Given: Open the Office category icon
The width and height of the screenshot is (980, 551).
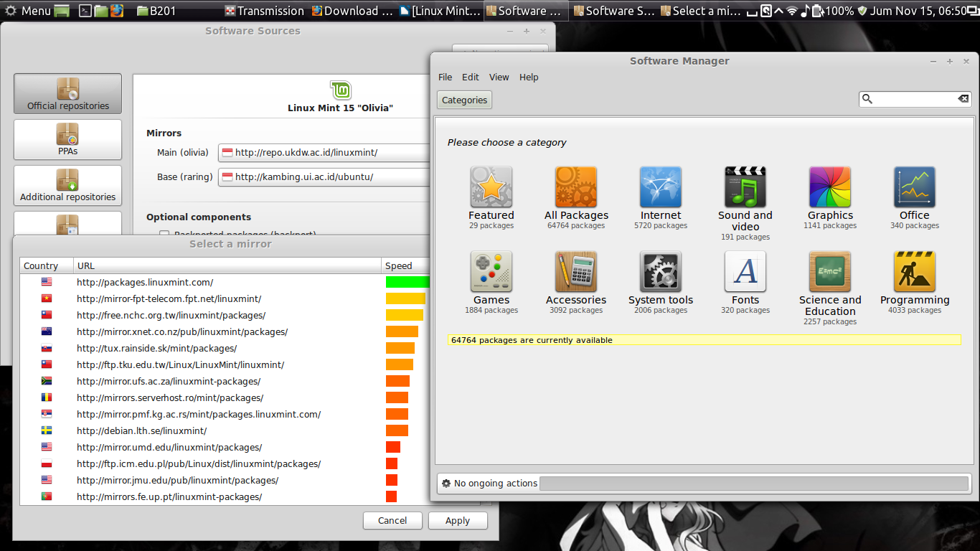Looking at the screenshot, I should point(915,187).
